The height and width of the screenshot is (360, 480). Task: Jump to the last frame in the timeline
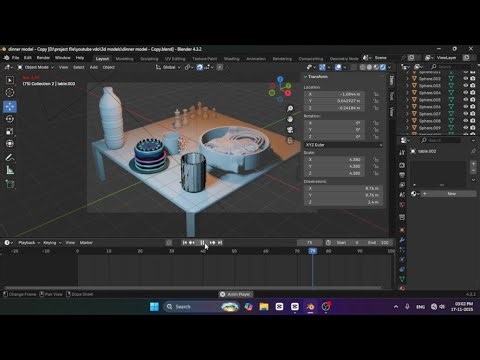click(220, 243)
